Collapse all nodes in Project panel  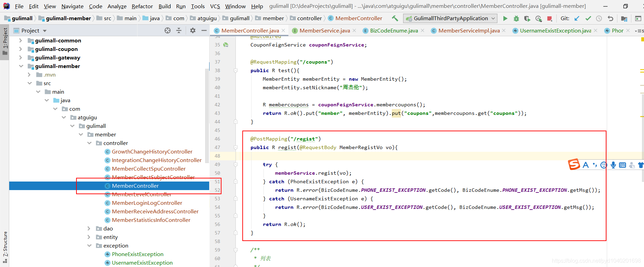179,30
